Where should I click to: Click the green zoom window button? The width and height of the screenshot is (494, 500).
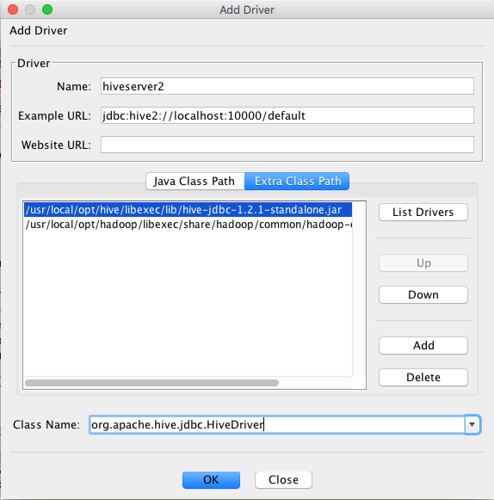[x=47, y=10]
